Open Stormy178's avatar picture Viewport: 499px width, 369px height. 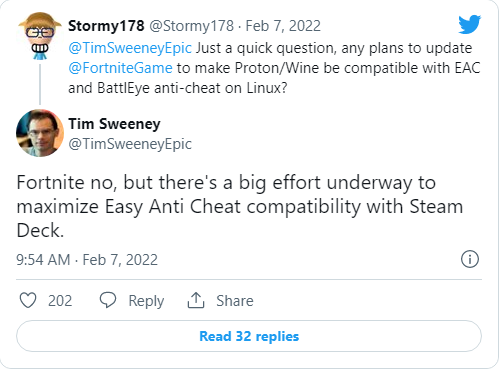click(x=40, y=36)
